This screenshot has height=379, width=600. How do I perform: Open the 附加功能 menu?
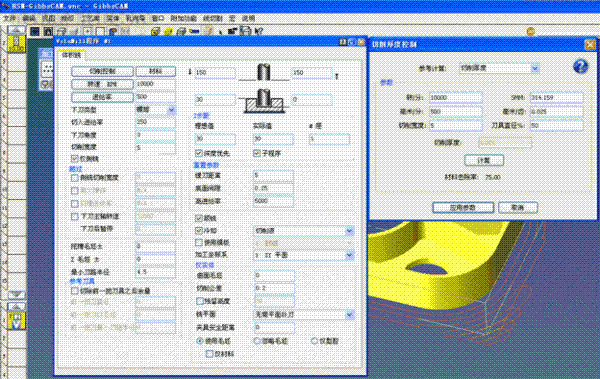pos(184,18)
